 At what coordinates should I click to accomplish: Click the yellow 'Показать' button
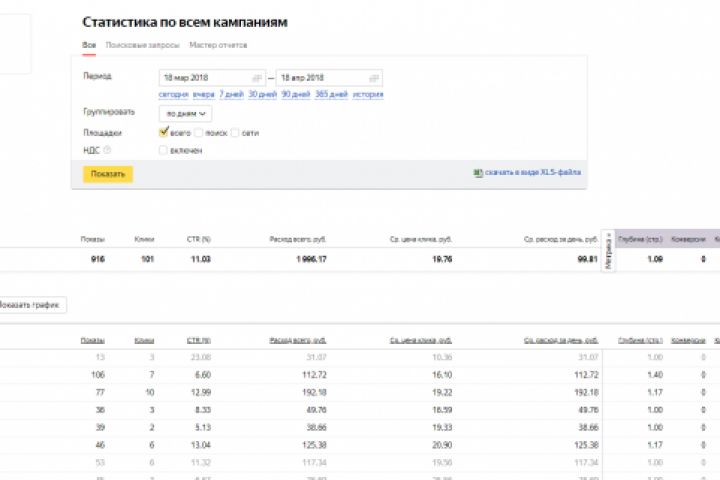click(x=108, y=174)
